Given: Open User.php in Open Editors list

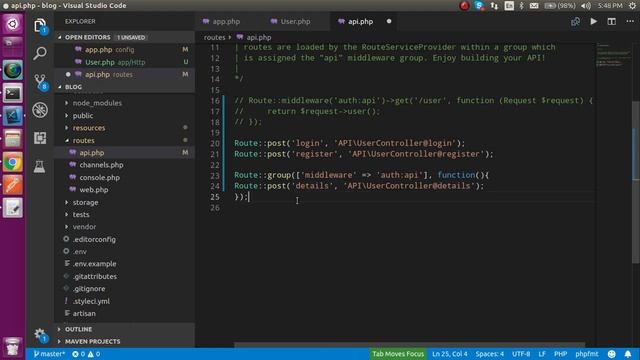Looking at the screenshot, I should pyautogui.click(x=124, y=62).
